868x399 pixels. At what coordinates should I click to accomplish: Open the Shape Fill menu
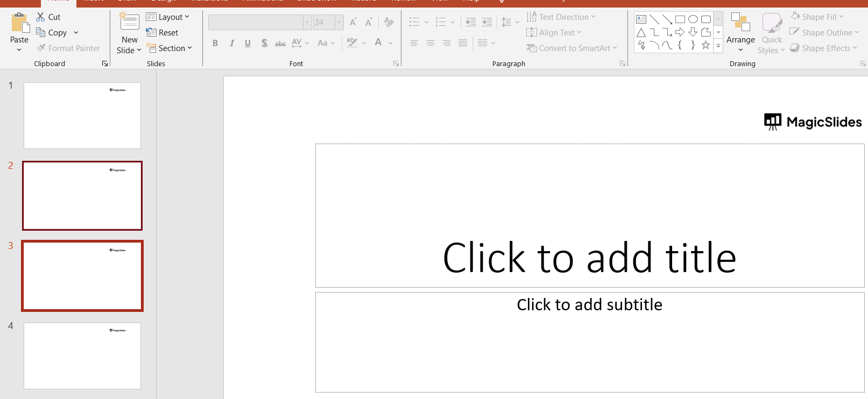pyautogui.click(x=818, y=17)
